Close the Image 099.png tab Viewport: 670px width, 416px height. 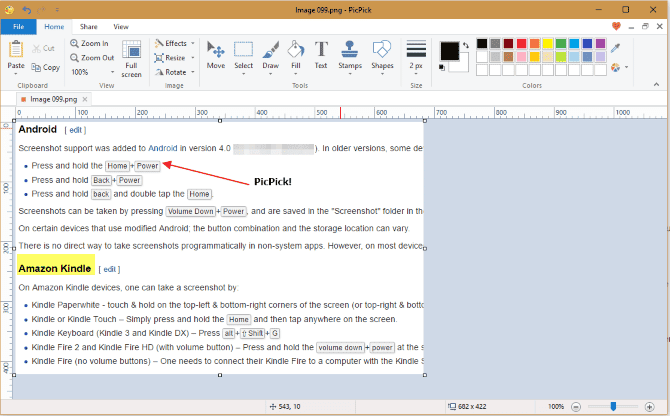[x=85, y=99]
